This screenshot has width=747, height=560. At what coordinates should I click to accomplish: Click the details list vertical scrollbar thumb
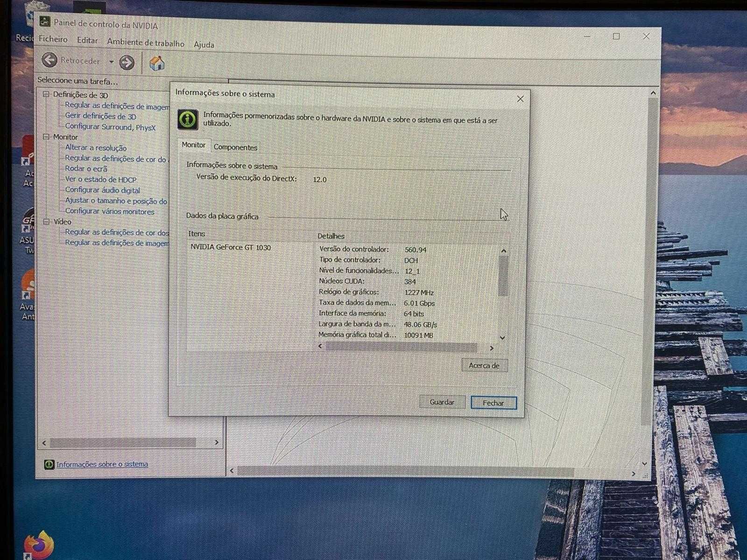coord(503,275)
